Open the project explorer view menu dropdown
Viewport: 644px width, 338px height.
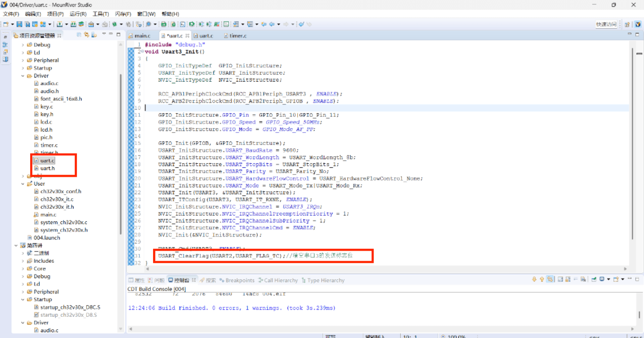click(104, 34)
